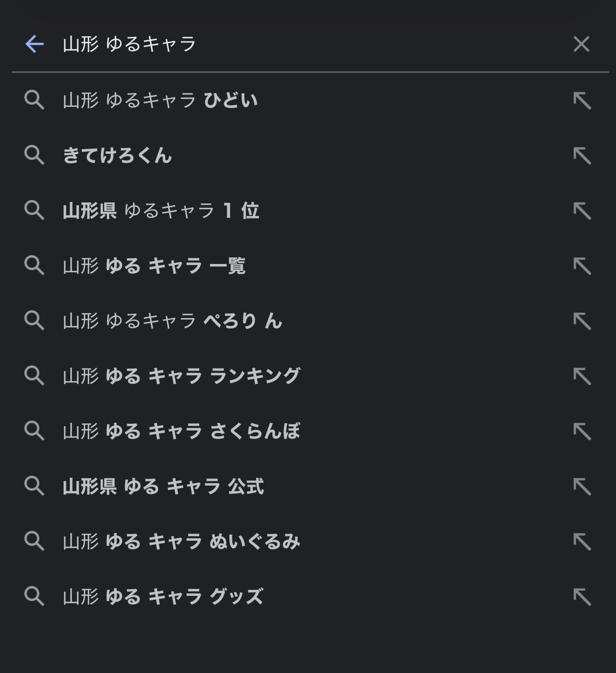
Task: Clear the search text with X
Action: 581,44
